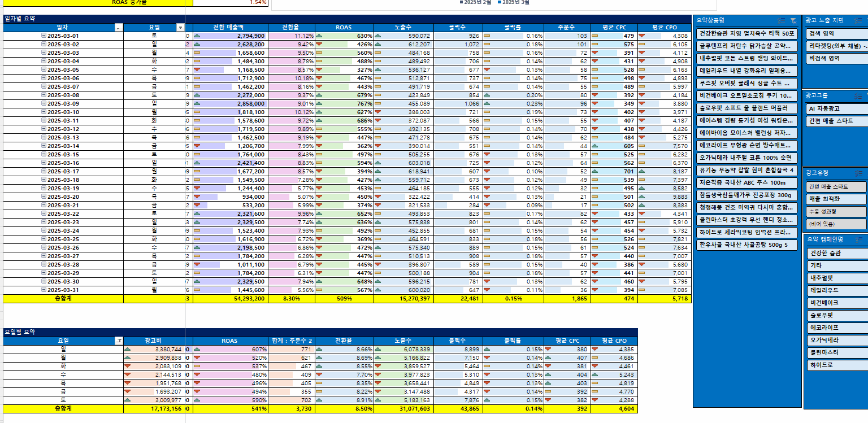Select 하이드로 in the 요약 캠페인명 slicer
The height and width of the screenshot is (423, 868).
[837, 365]
